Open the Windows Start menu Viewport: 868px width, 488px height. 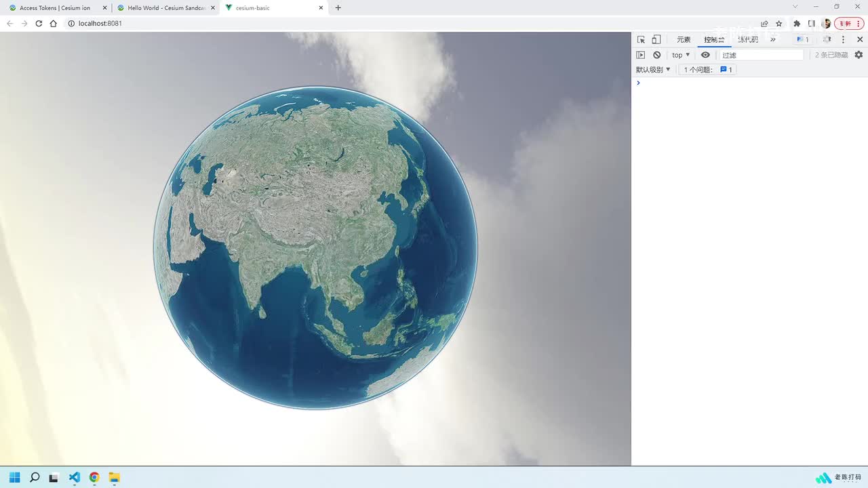tap(14, 477)
